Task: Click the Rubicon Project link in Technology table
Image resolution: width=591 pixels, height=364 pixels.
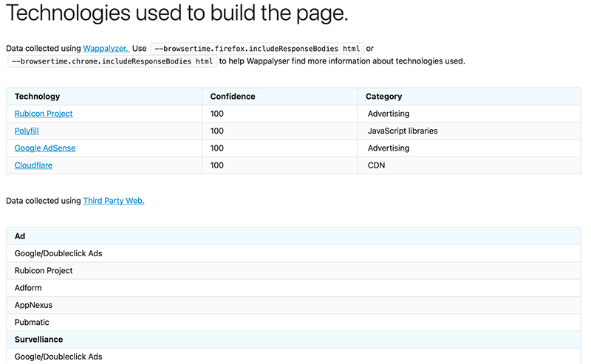Action: 44,114
